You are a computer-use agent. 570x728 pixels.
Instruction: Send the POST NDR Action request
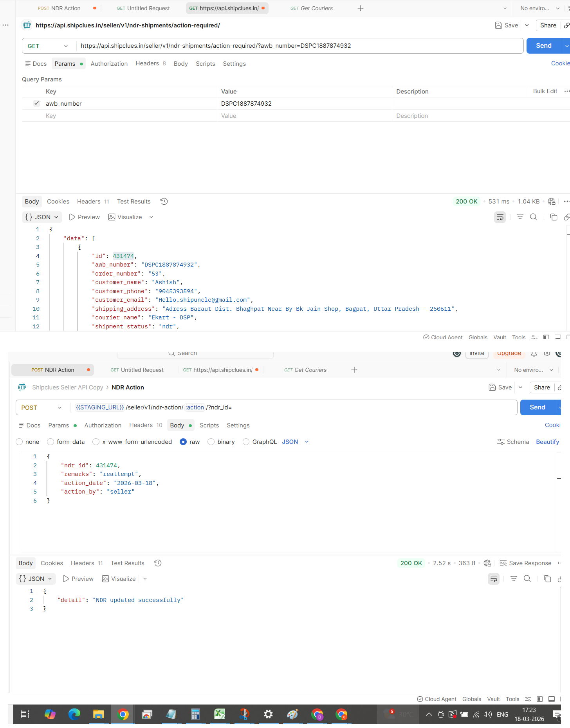(538, 407)
